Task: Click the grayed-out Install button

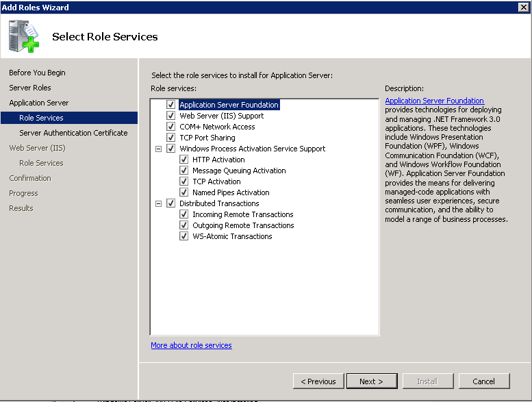Action: [x=428, y=381]
